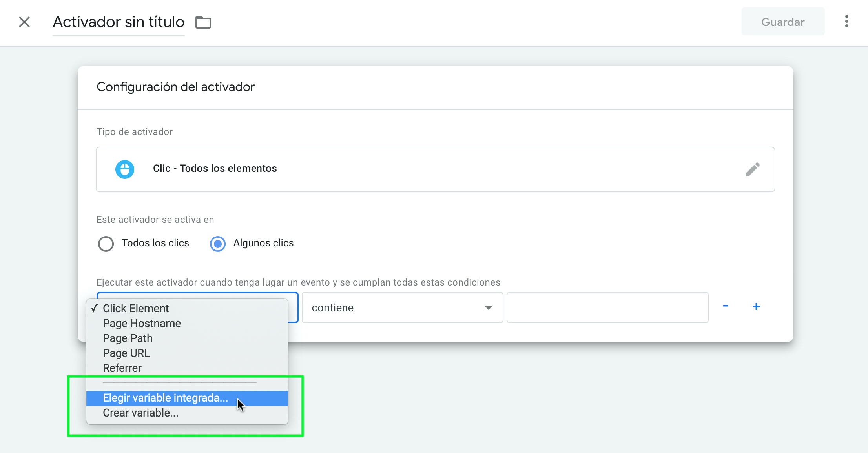
Task: Select the Algunos clics radio button
Action: (218, 244)
